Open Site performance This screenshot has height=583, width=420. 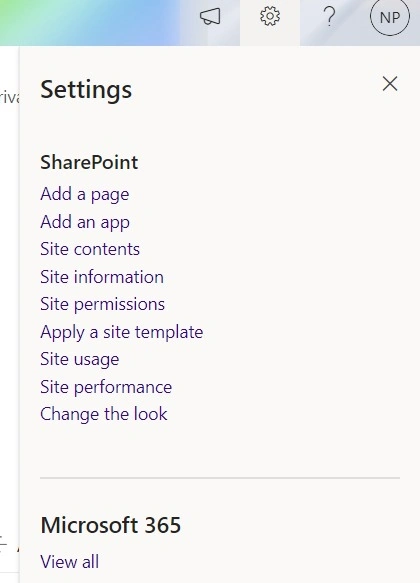click(x=106, y=387)
